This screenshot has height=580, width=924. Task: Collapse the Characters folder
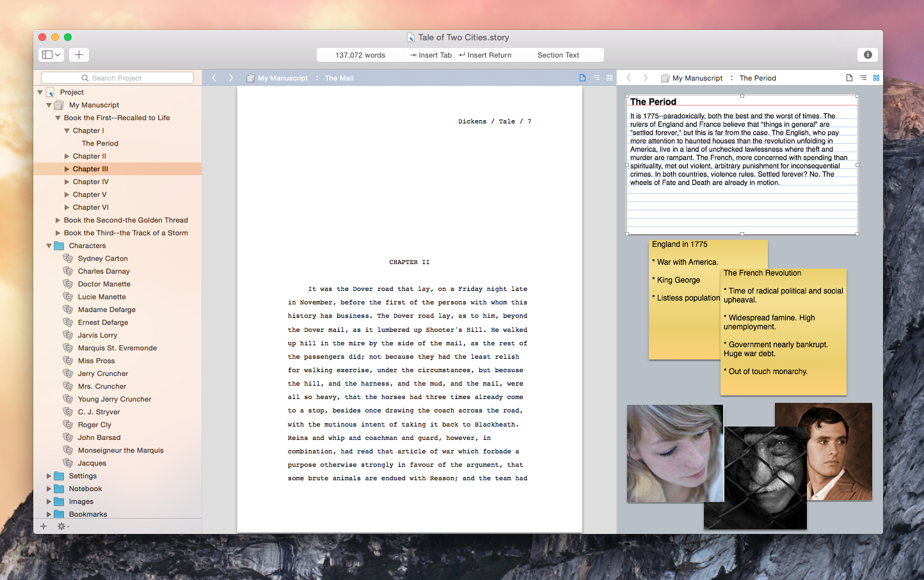tap(49, 246)
